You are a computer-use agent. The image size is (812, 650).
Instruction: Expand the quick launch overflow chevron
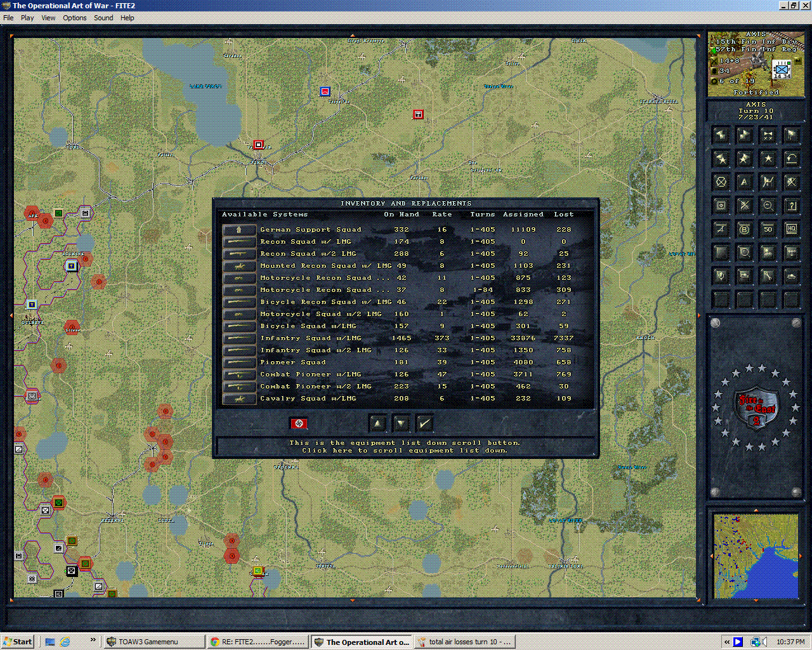click(x=93, y=640)
